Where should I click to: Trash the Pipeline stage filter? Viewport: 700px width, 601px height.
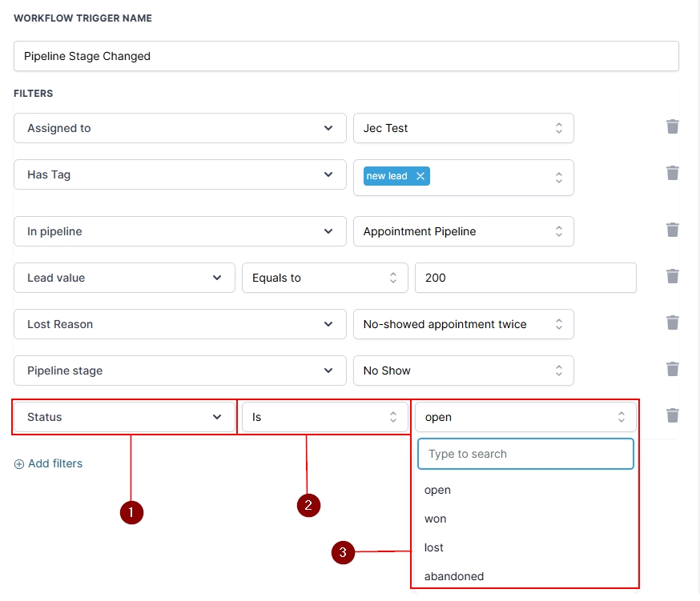[x=673, y=370]
